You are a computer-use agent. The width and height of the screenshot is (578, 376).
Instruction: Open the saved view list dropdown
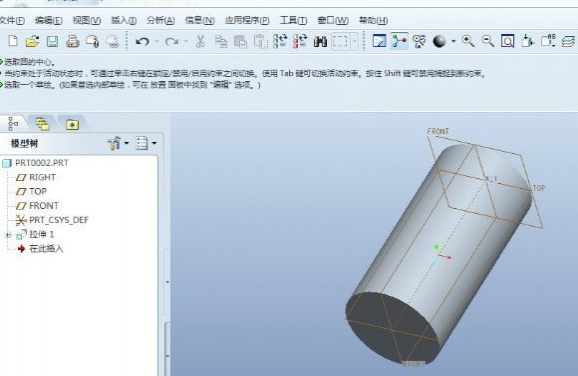[x=548, y=41]
